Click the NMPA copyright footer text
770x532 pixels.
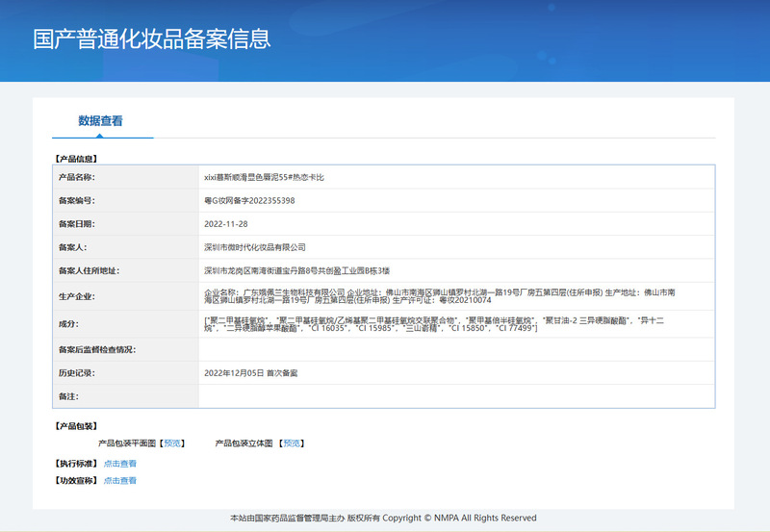(383, 518)
